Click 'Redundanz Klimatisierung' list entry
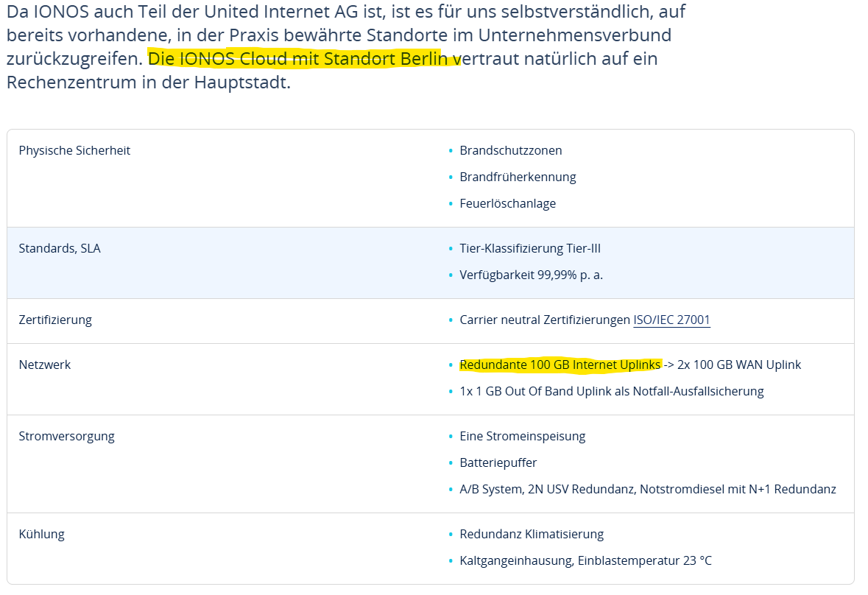 click(x=532, y=534)
